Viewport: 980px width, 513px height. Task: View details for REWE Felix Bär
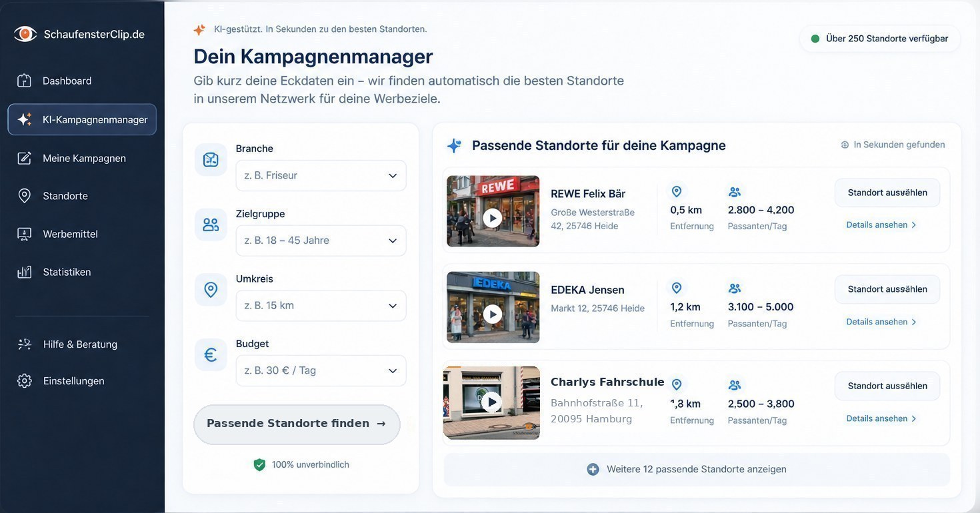point(881,225)
